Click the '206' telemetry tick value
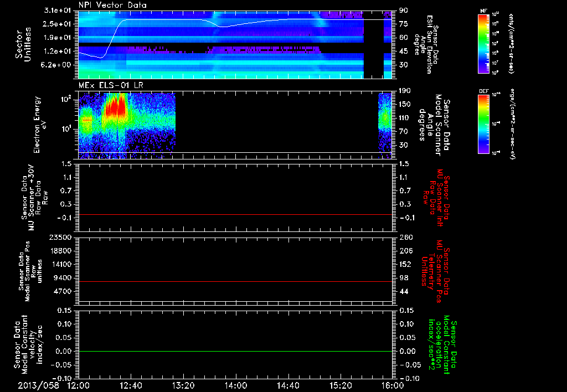This screenshot has height=392, width=567. click(405, 251)
